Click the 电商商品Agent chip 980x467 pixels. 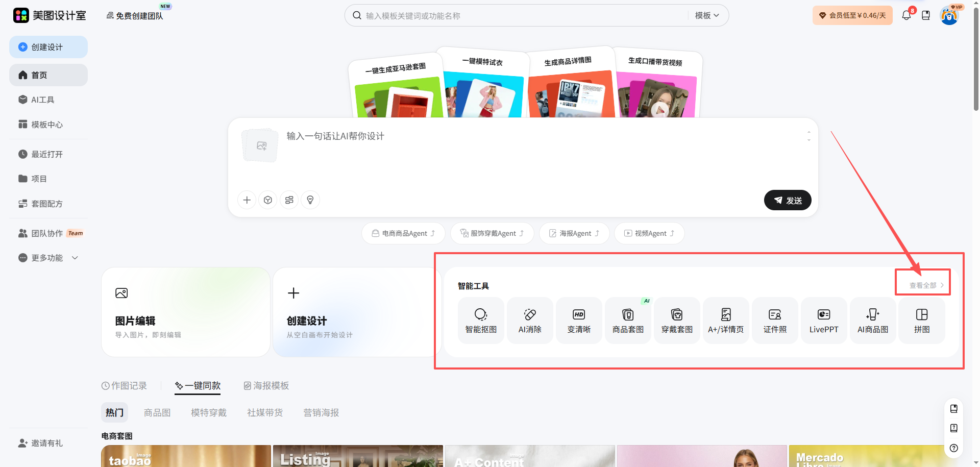tap(403, 233)
